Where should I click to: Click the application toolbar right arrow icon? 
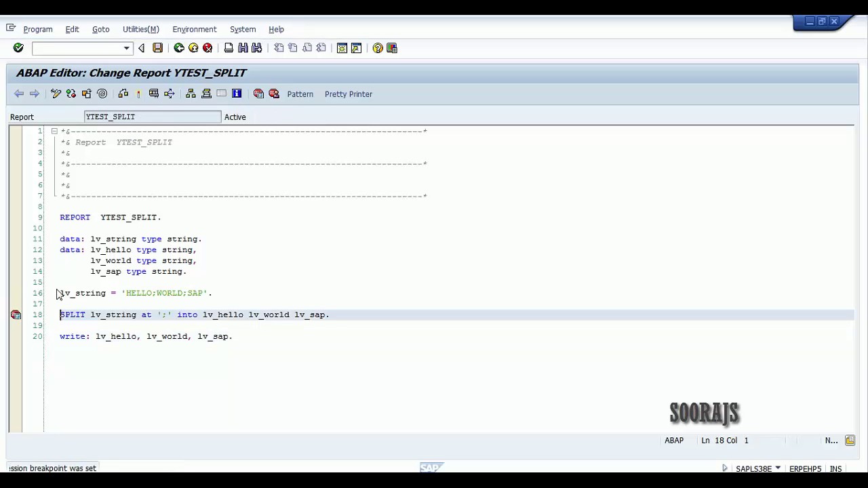coord(34,94)
